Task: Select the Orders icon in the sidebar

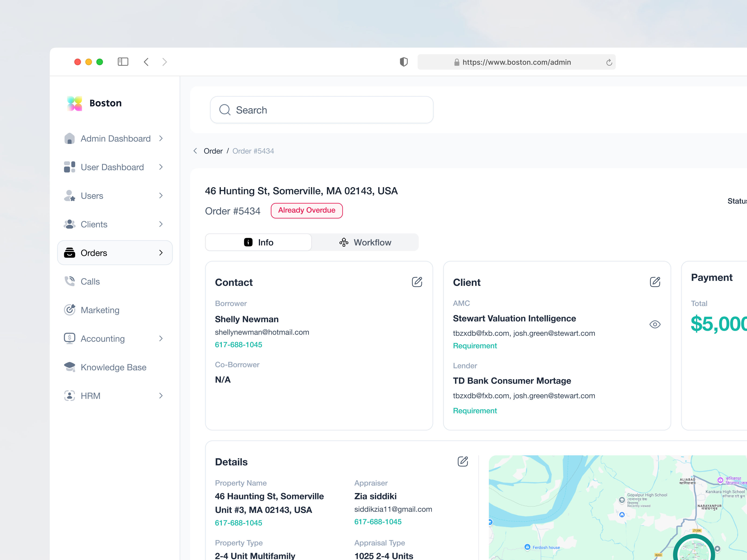Action: point(70,252)
